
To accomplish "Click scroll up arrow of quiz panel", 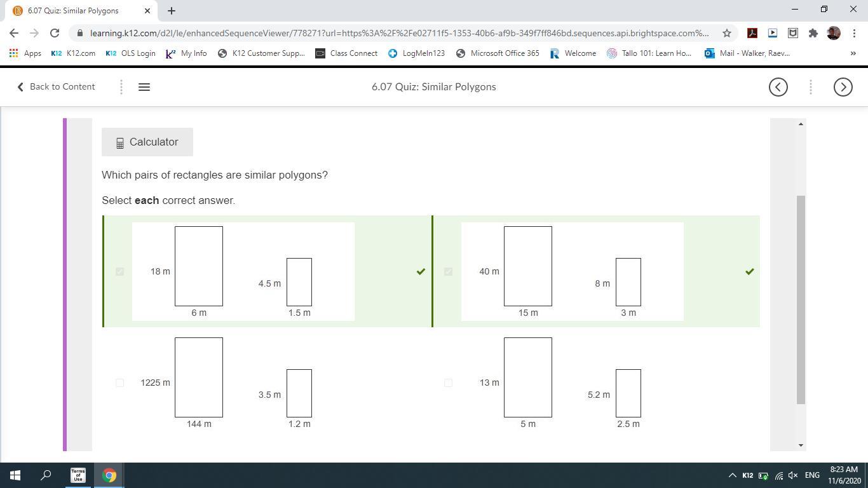I will 801,124.
